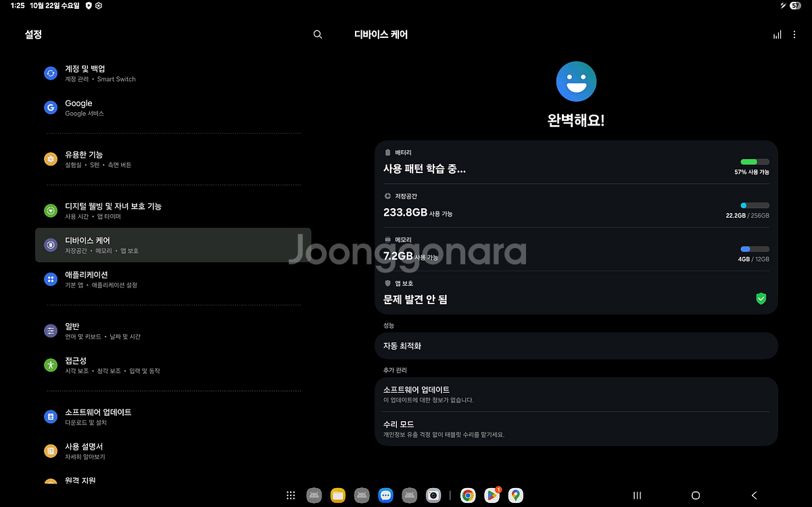812x507 pixels.
Task: Open the Recents navigation button
Action: tap(637, 496)
